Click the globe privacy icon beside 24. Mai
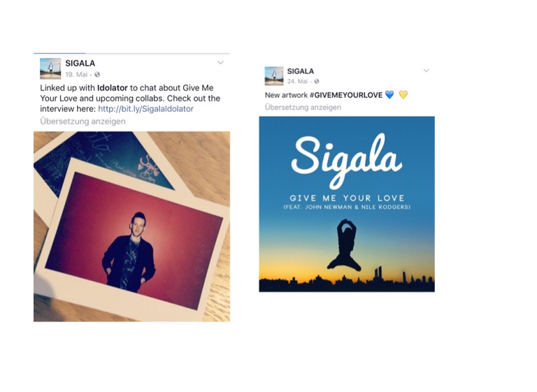Screen dimensions: 537x392 (x=317, y=82)
